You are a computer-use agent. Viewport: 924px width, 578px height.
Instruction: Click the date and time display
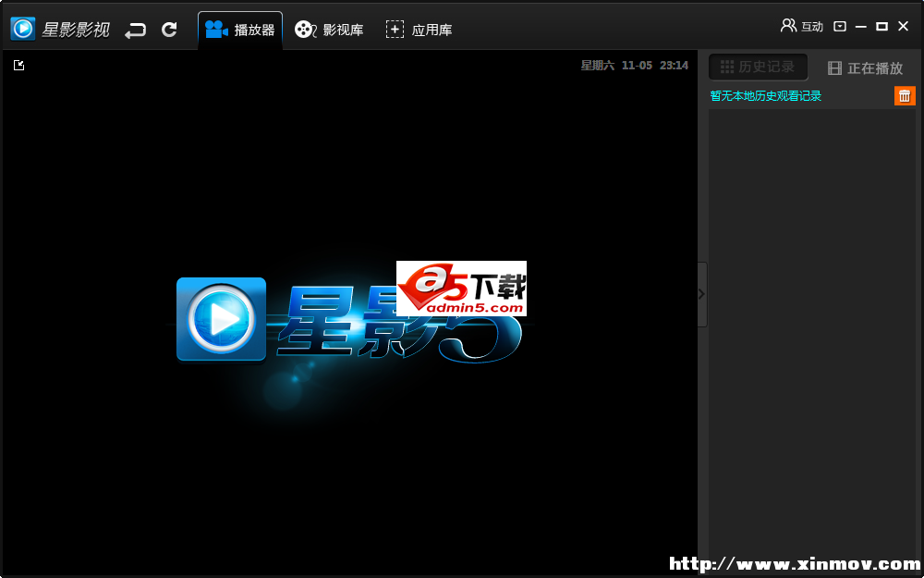click(634, 66)
